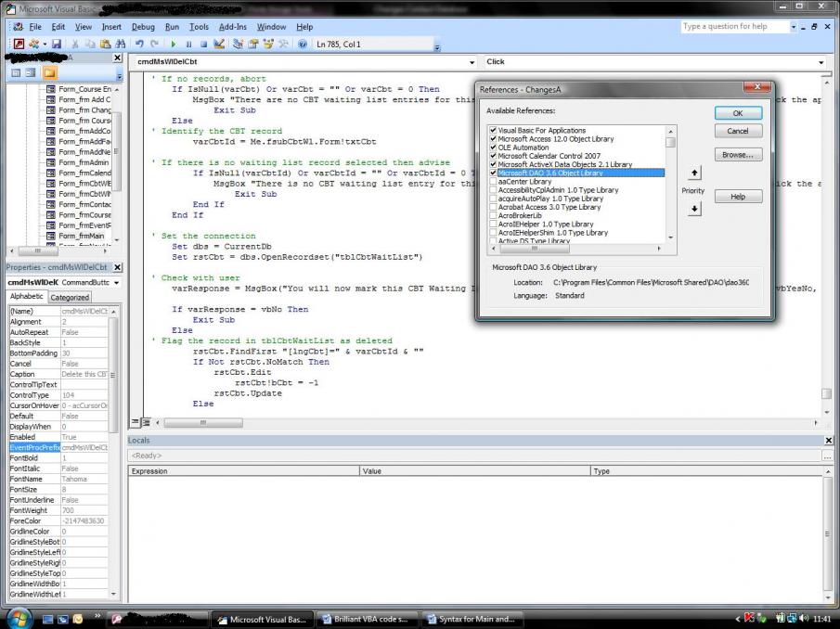
Task: Click the Redo arrow icon
Action: point(155,44)
